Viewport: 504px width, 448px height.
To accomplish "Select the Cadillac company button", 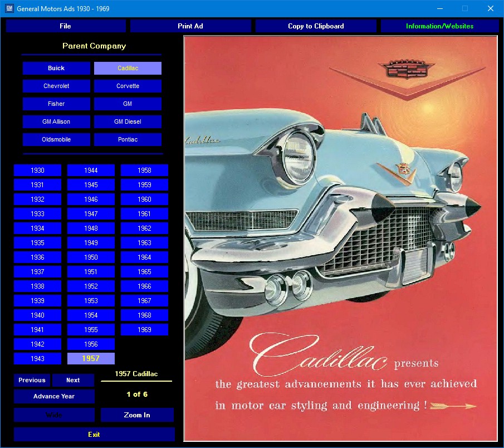I will [128, 68].
